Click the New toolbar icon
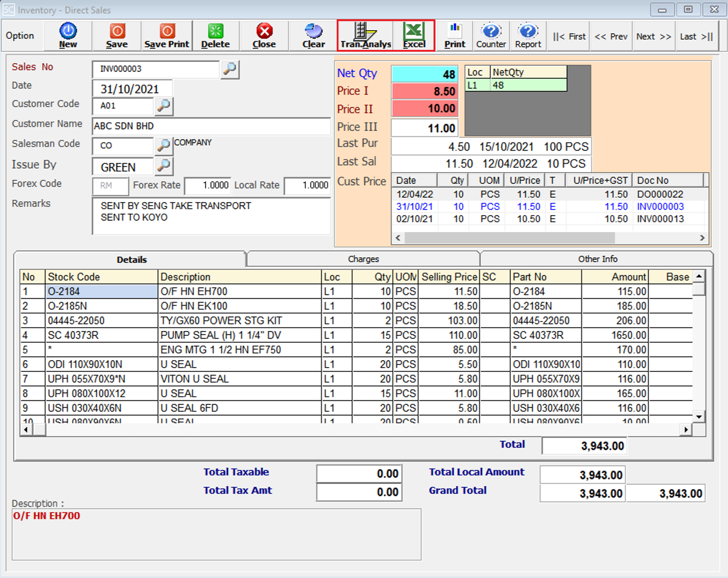This screenshot has height=578, width=728. (x=68, y=35)
